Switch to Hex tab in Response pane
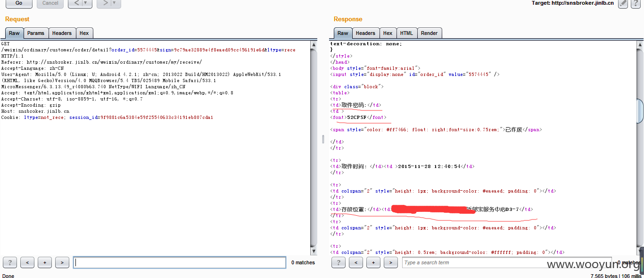The width and height of the screenshot is (644, 278). pyautogui.click(x=388, y=33)
